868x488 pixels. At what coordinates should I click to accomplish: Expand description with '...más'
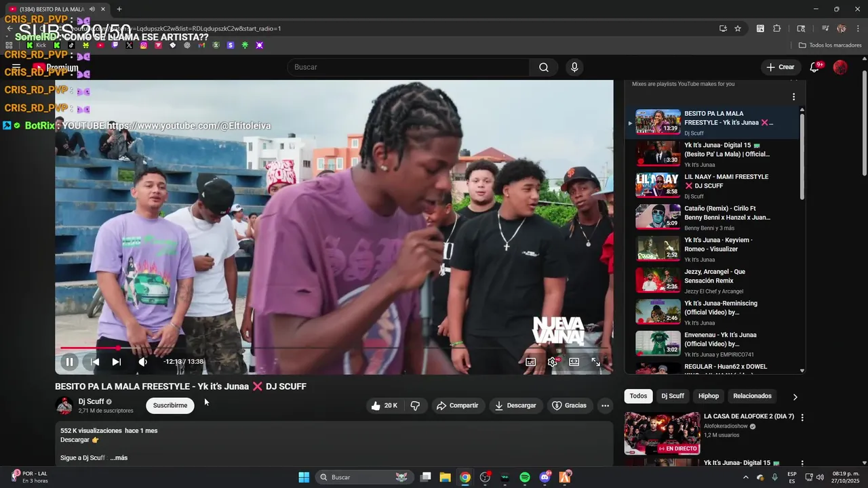(x=119, y=457)
